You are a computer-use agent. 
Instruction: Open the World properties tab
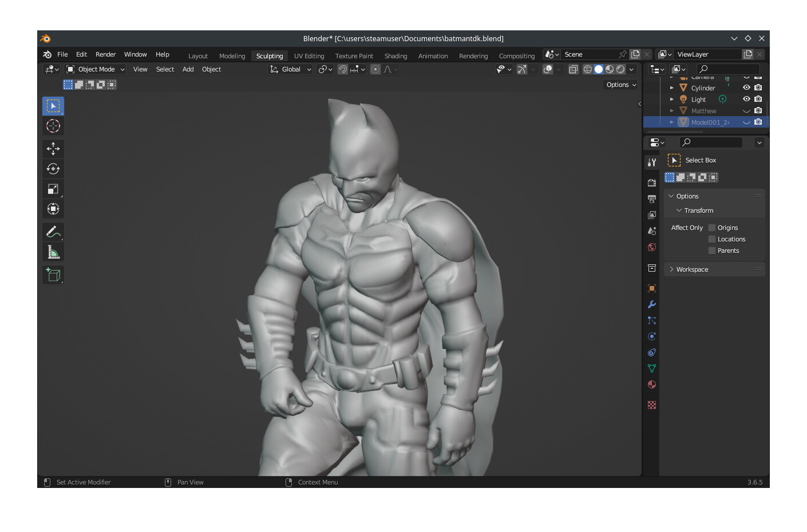click(652, 247)
